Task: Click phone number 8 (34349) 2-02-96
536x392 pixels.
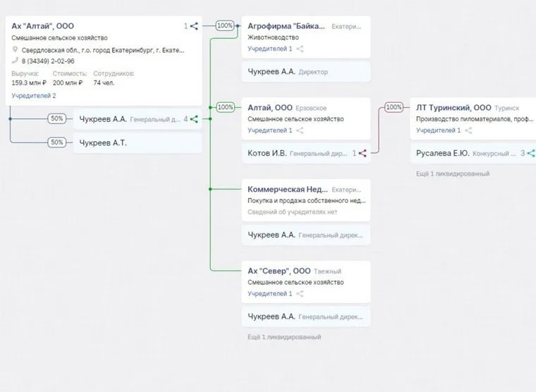Action: pyautogui.click(x=44, y=61)
